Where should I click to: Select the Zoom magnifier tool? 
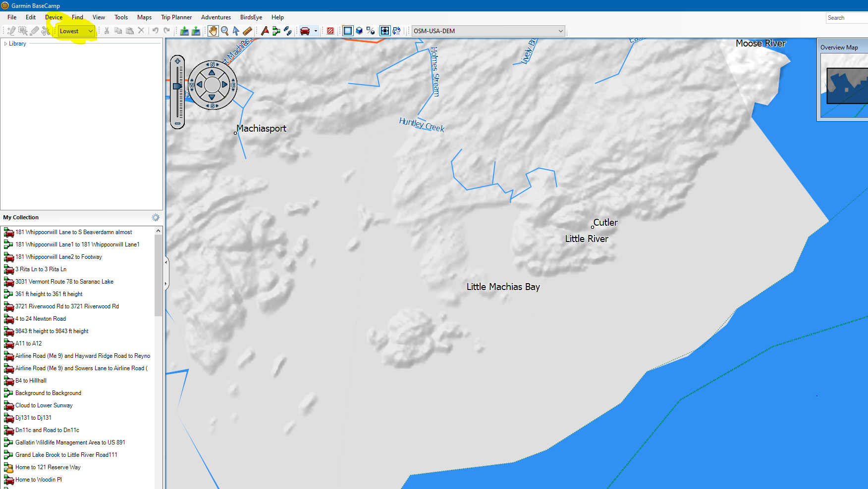(224, 31)
